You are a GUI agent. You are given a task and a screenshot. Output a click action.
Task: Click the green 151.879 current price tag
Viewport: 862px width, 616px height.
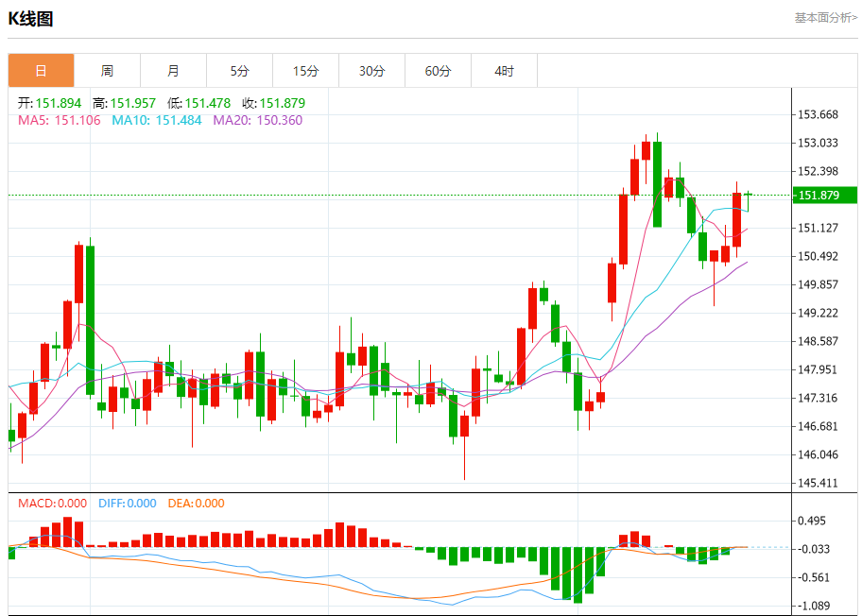(x=824, y=196)
